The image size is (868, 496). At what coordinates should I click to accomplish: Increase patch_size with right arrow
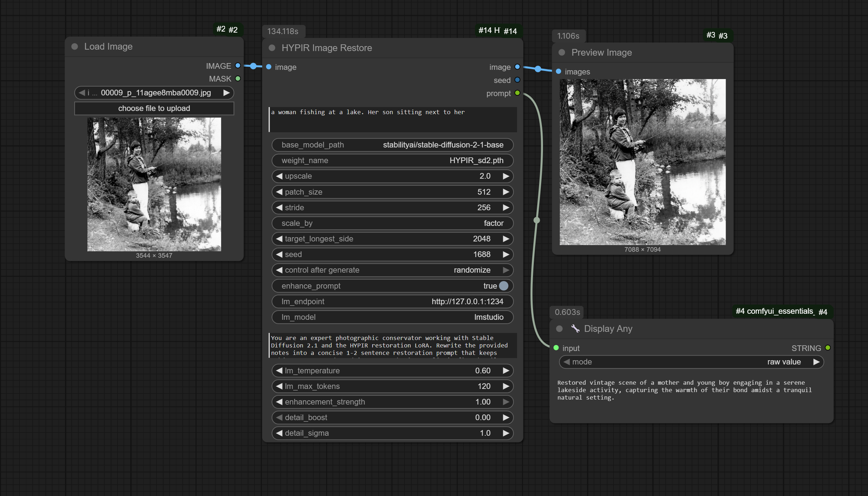pyautogui.click(x=506, y=192)
